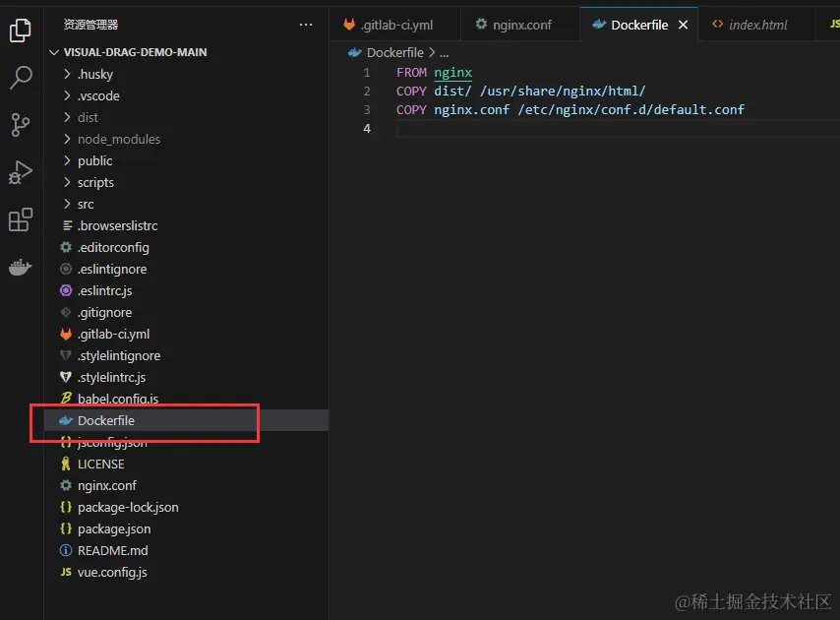The width and height of the screenshot is (840, 620).
Task: Place cursor on empty line 4
Action: (x=616, y=129)
